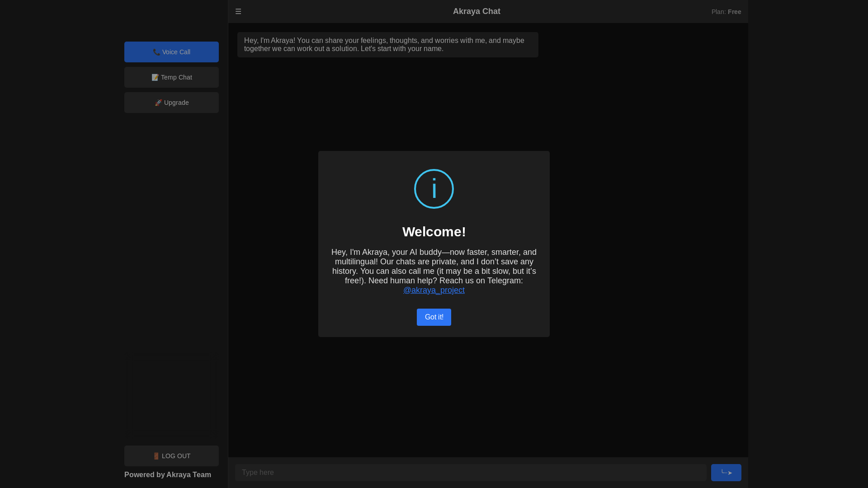Click the info circle icon in dialog
The height and width of the screenshot is (488, 868).
pos(434,189)
